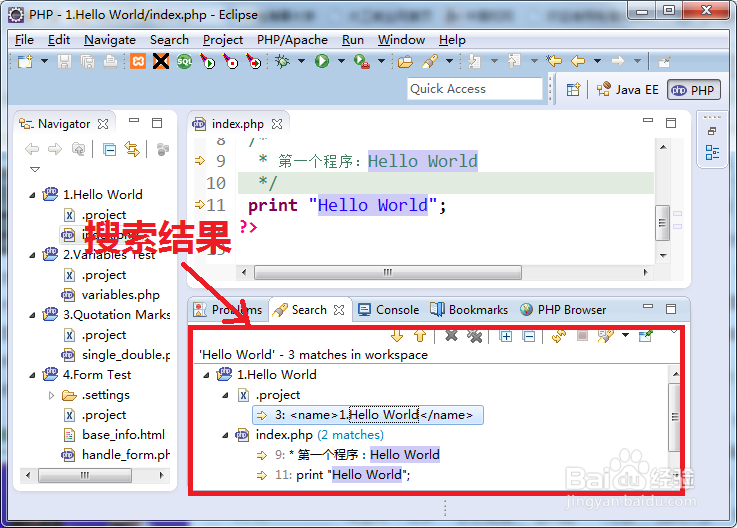Minimize the Navigator view panel
This screenshot has width=737, height=528.
pyautogui.click(x=134, y=122)
